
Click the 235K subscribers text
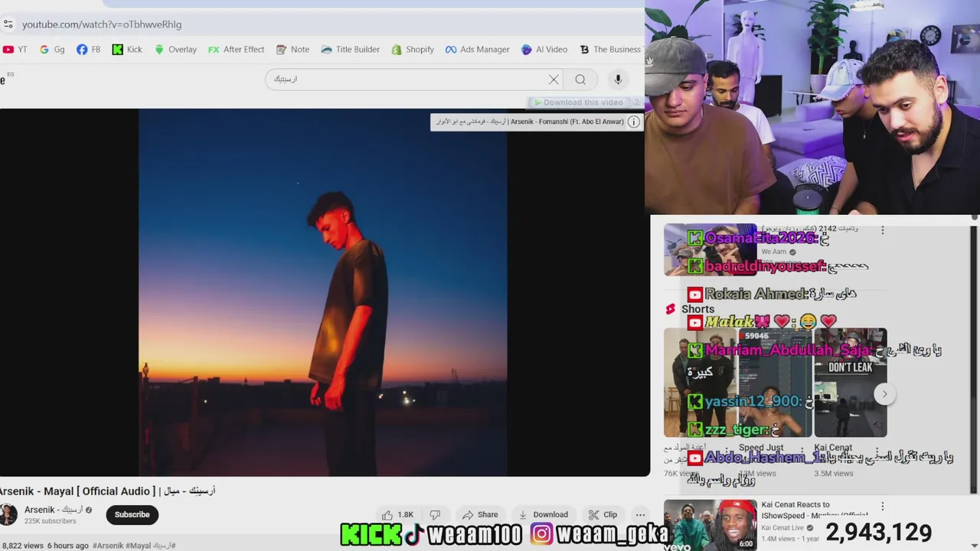pyautogui.click(x=50, y=521)
